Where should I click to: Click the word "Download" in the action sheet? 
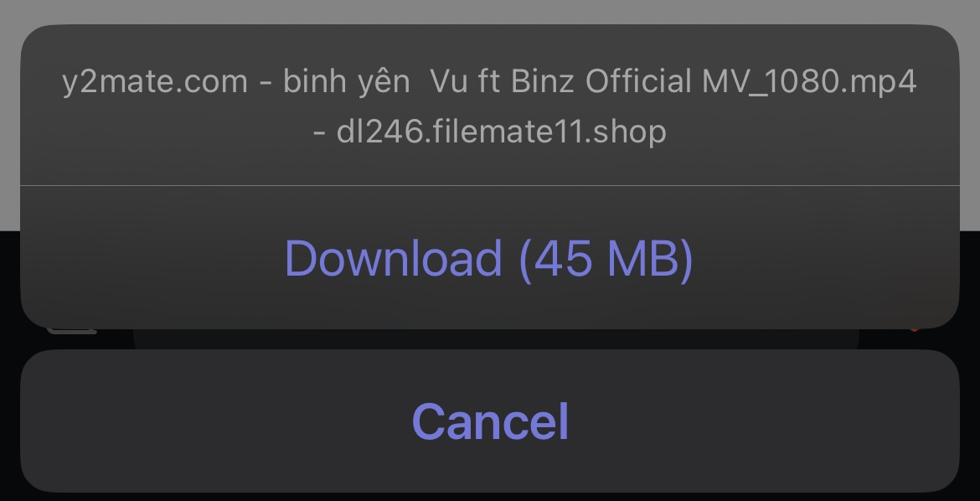pos(393,258)
